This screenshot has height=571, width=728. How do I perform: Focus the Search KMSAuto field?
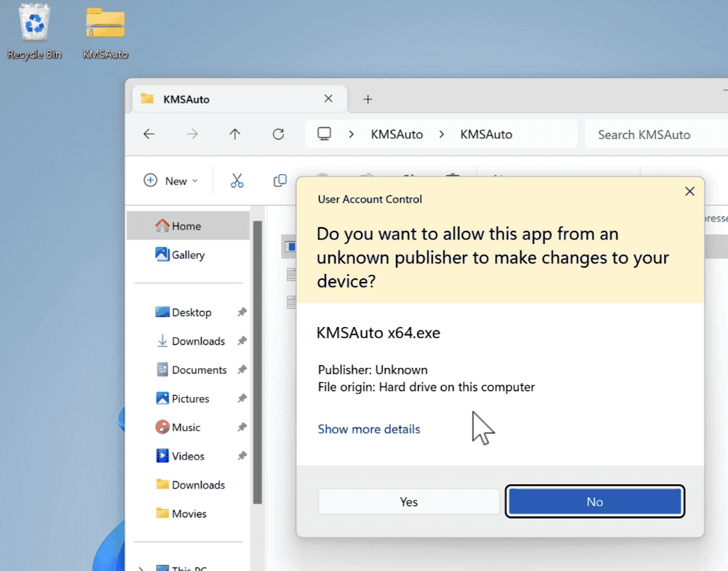(656, 135)
